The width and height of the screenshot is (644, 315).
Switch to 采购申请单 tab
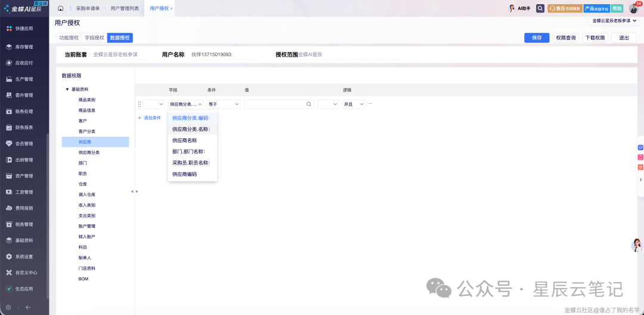point(88,8)
